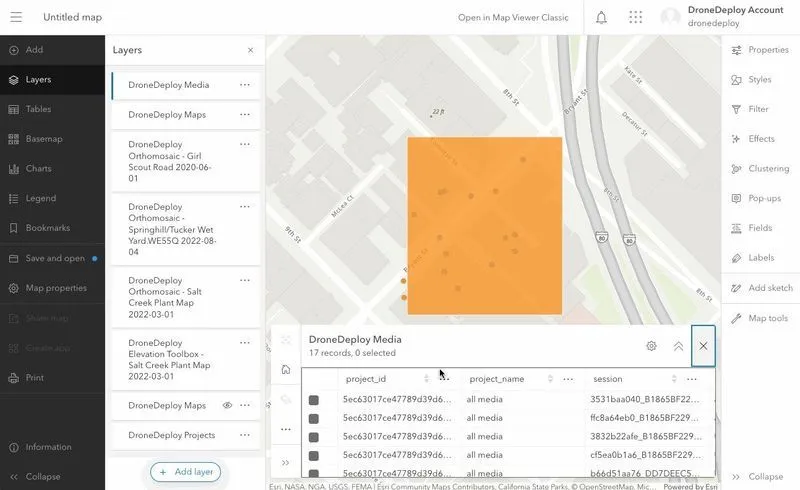Open Basemap in the left sidebar
The image size is (800, 490).
coord(35,139)
